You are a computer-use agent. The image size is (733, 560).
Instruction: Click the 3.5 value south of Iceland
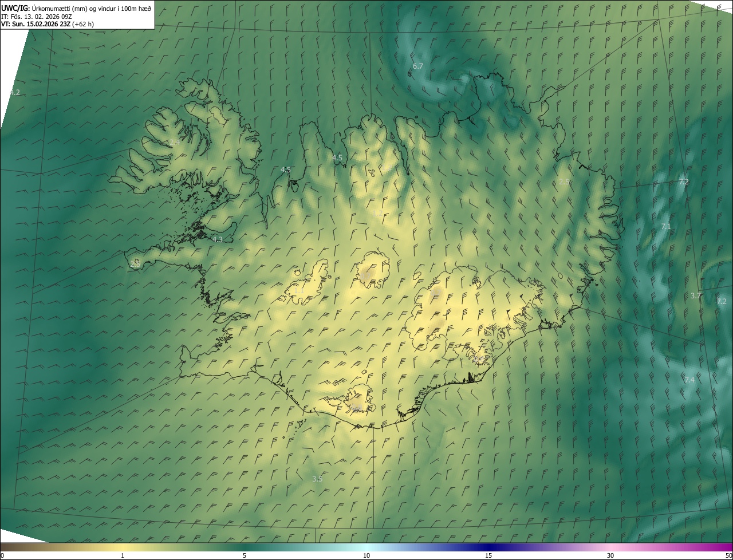pyautogui.click(x=317, y=479)
